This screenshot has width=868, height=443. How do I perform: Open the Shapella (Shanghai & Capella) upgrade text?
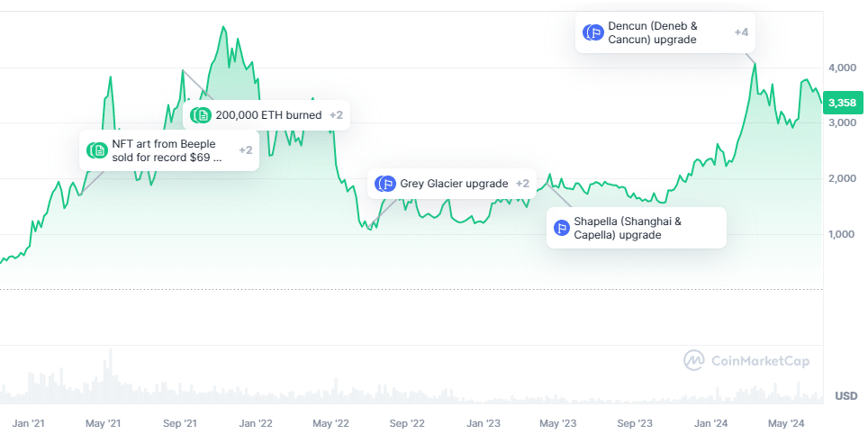click(x=628, y=228)
